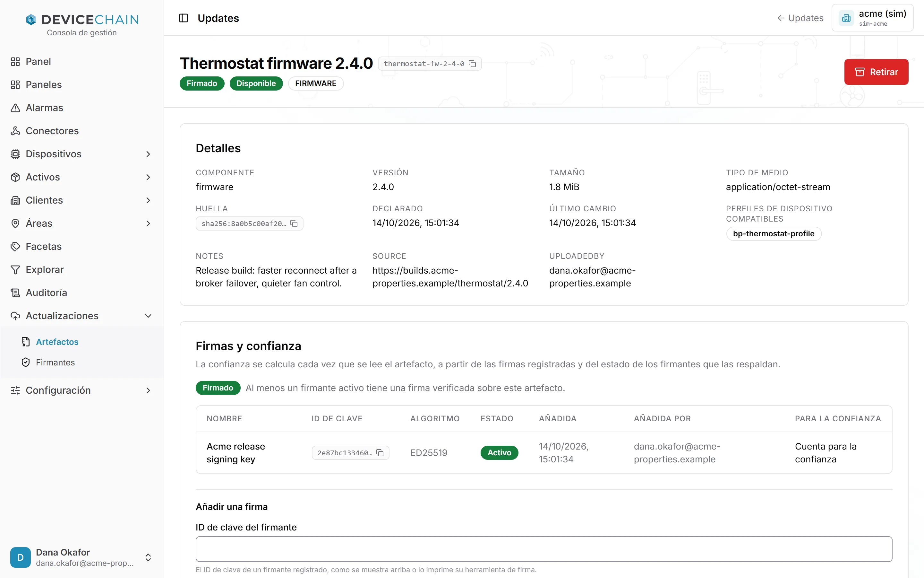This screenshot has height=578, width=924.
Task: Copy the sha256 fingerprint hash
Action: (x=294, y=223)
